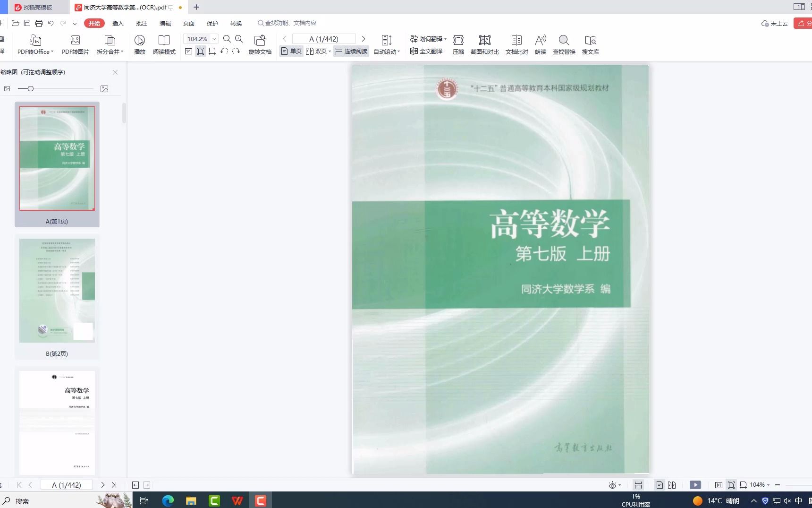Click the eye-protection icon in status bar

pos(612,485)
